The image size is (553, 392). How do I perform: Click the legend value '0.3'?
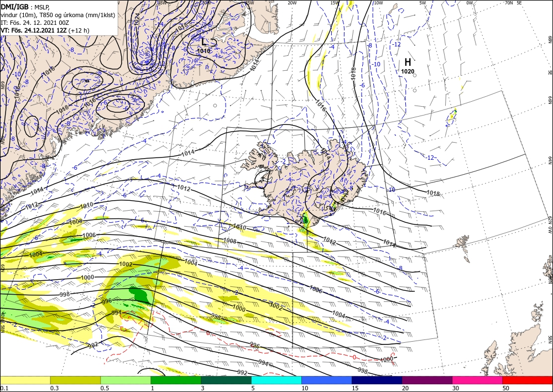(54, 388)
